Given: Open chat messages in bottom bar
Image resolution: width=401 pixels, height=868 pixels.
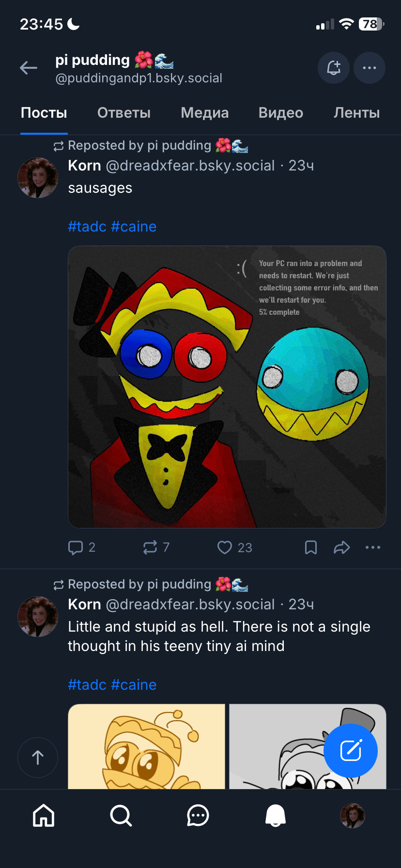Looking at the screenshot, I should (x=198, y=815).
